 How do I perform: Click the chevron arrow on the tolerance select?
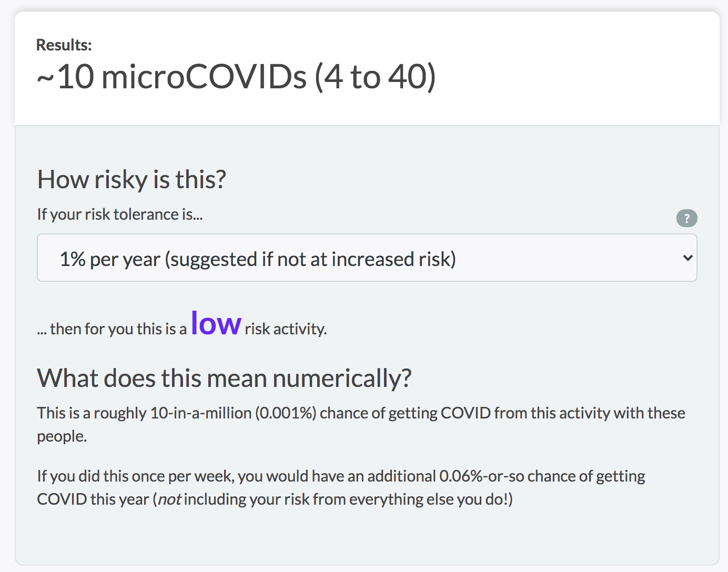pyautogui.click(x=687, y=258)
